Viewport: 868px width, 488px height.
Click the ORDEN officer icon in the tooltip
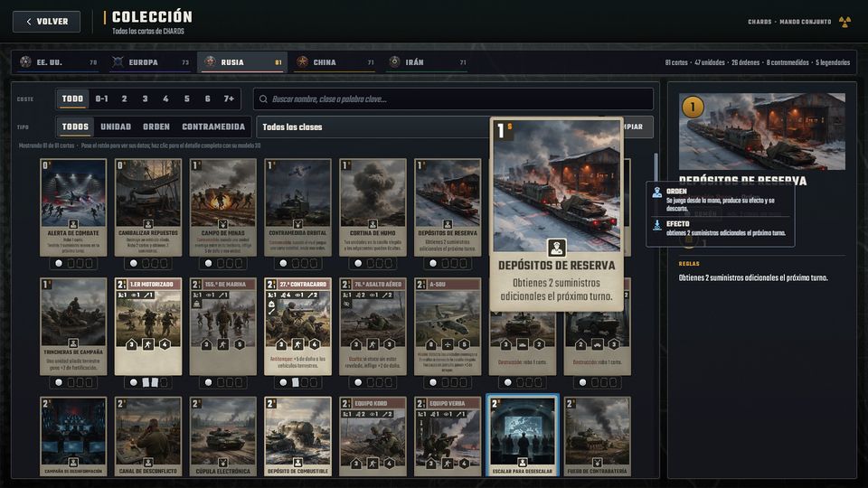tap(657, 192)
